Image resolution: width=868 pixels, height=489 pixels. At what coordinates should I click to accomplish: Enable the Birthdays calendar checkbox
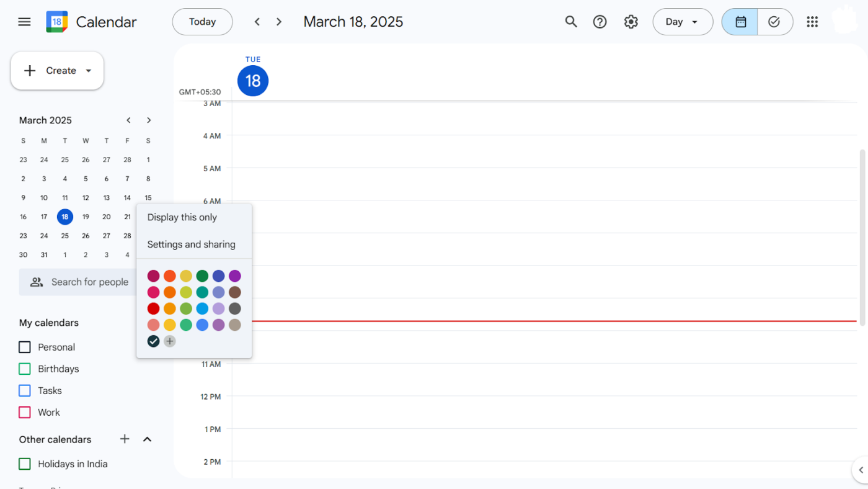[25, 369]
